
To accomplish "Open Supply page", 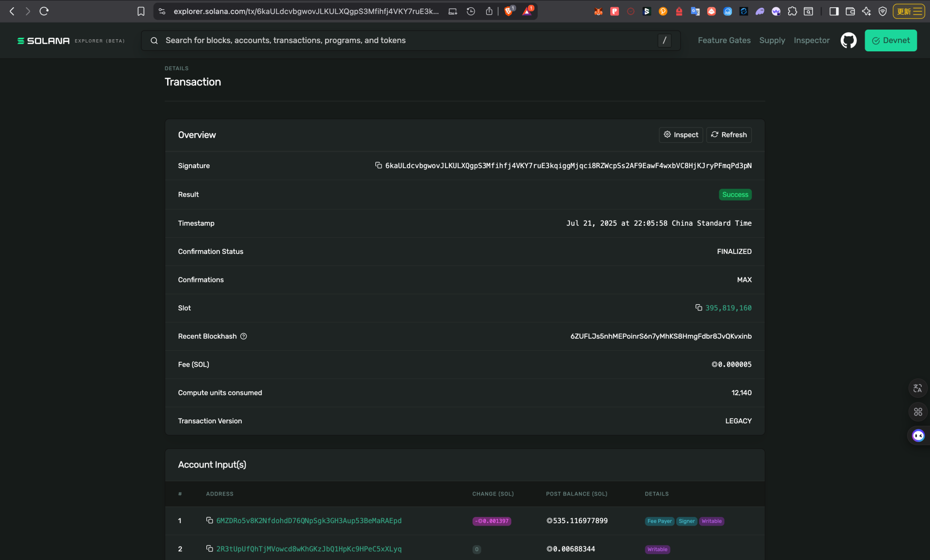I will 772,41.
